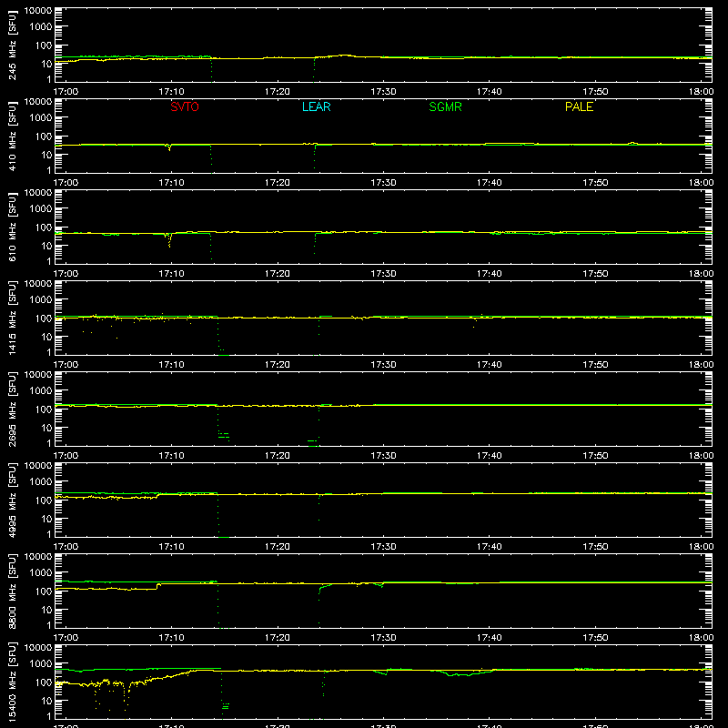Select the 410 MHz [SFU] axis title
Screen dimensions: 728x728
click(13, 136)
